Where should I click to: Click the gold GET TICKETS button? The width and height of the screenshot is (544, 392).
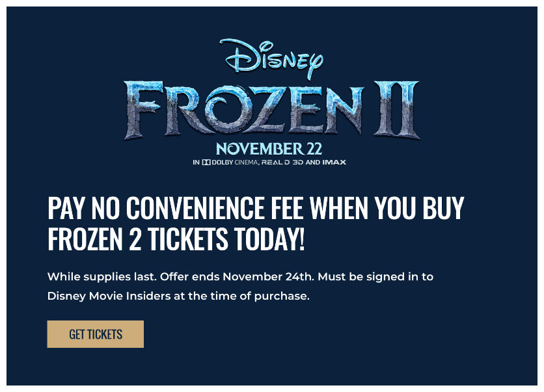(96, 334)
